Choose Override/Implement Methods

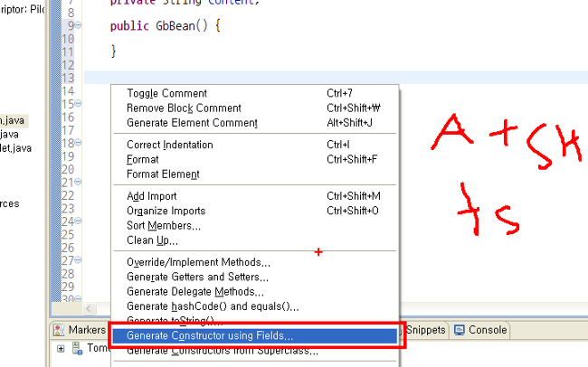[255, 262]
